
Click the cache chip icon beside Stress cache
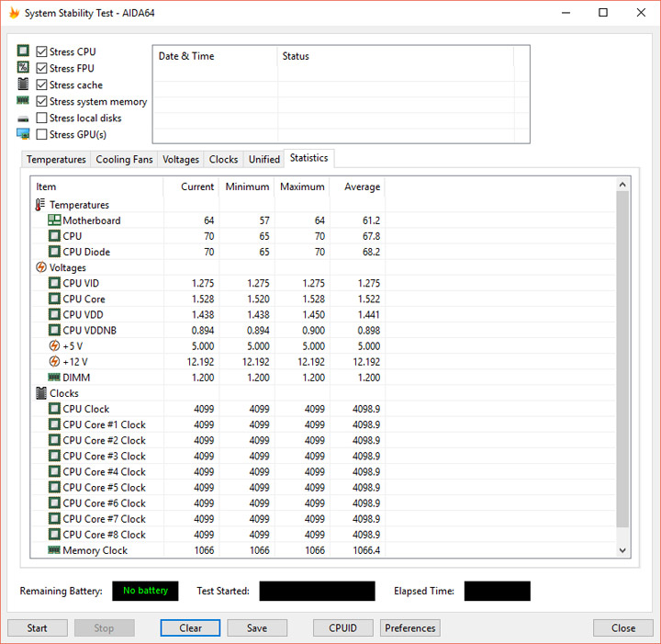coord(23,84)
